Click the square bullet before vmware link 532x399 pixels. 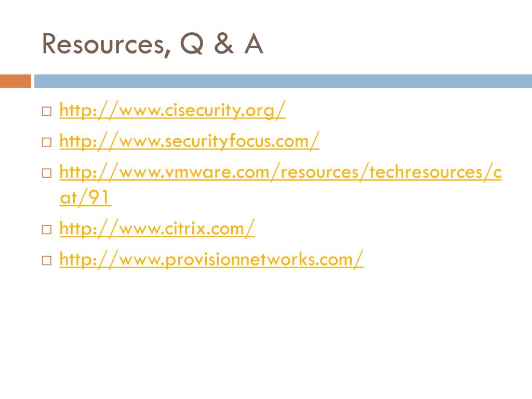[x=47, y=173]
